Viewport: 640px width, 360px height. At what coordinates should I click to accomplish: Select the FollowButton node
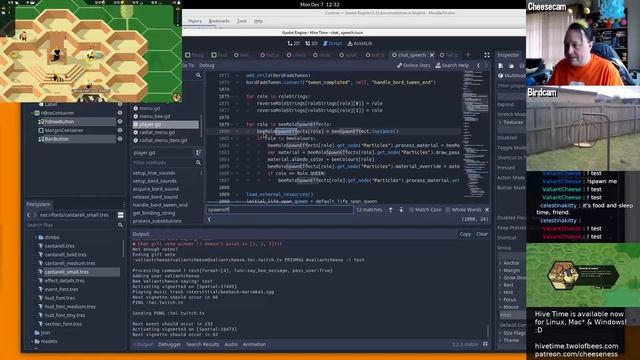point(59,122)
